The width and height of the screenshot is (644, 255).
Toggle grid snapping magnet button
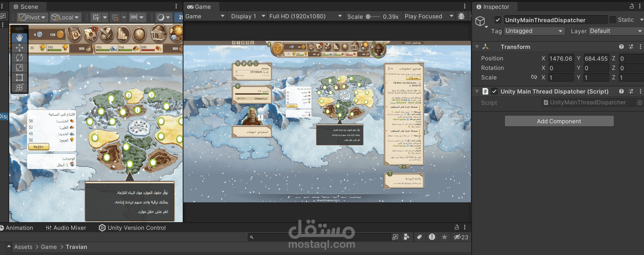click(115, 17)
